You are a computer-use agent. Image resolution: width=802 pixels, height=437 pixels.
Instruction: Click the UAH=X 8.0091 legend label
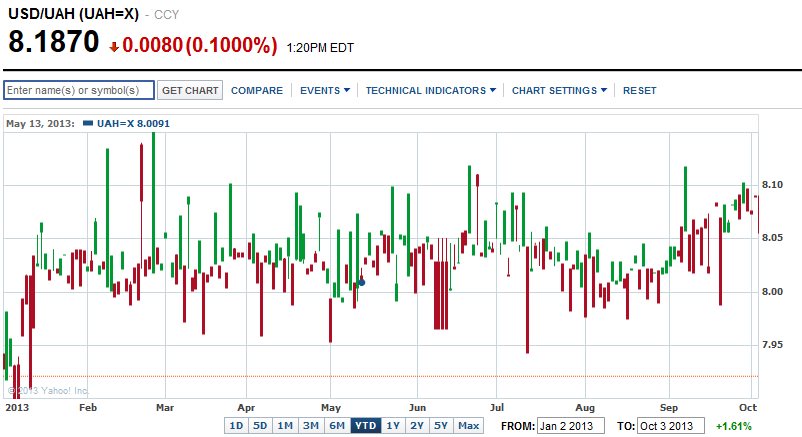tap(133, 123)
